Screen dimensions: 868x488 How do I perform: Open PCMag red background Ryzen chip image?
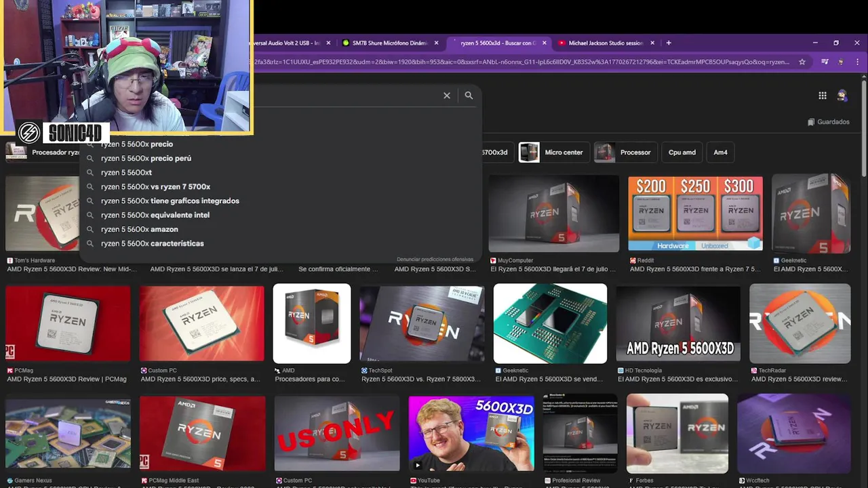pyautogui.click(x=68, y=323)
